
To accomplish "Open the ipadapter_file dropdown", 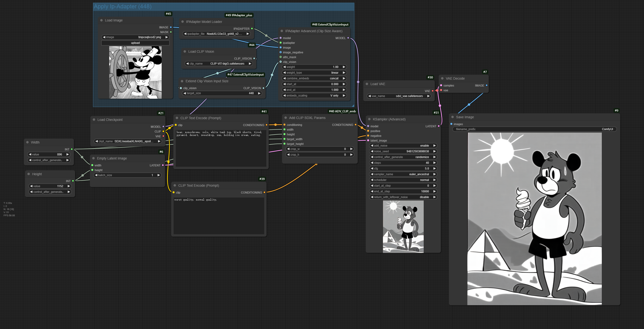I will coord(216,34).
